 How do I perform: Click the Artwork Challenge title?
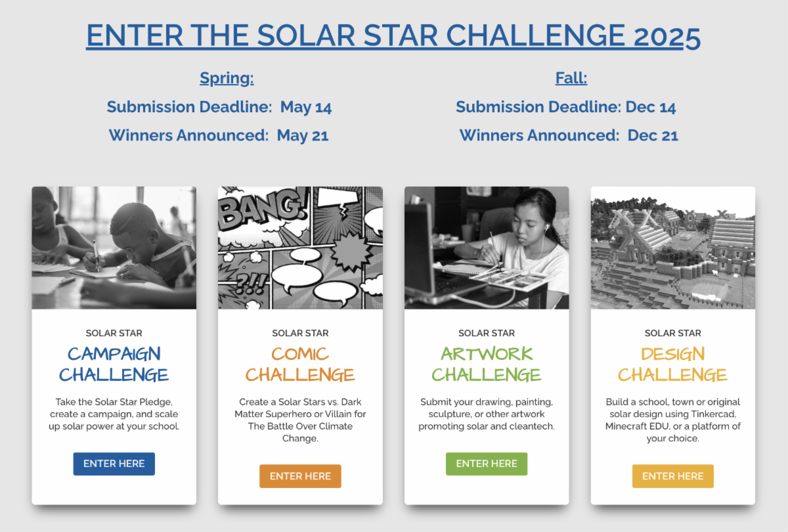point(487,364)
